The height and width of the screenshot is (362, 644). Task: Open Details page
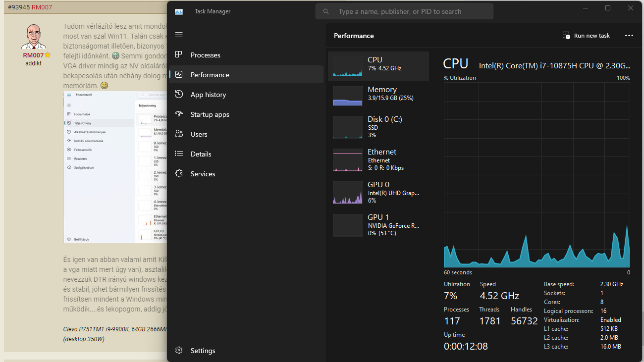click(246, 154)
